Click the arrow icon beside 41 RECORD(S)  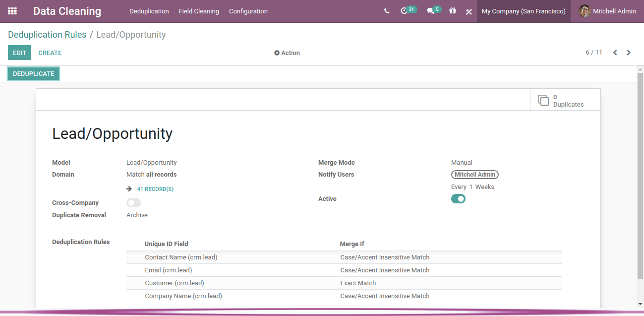pos(129,189)
